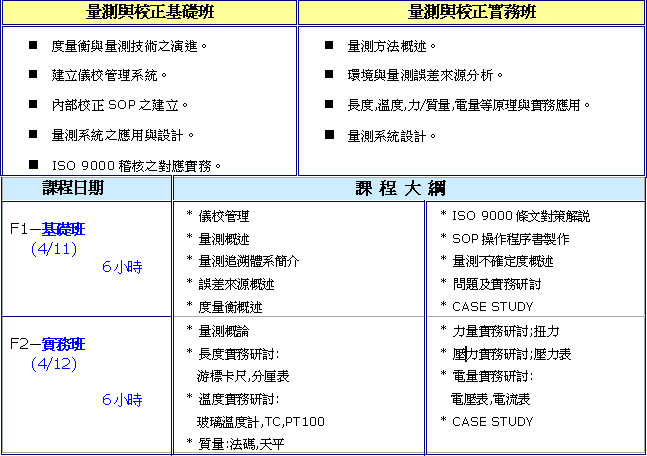Image resolution: width=647 pixels, height=456 pixels.
Task: Click the bullet before 量測方法概述
Action: (x=329, y=46)
